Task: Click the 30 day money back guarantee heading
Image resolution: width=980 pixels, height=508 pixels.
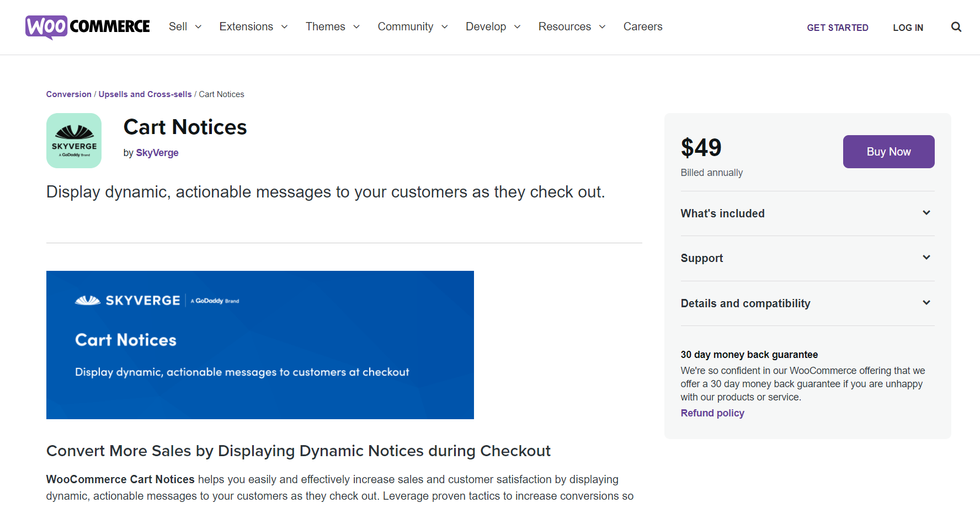Action: 749,355
